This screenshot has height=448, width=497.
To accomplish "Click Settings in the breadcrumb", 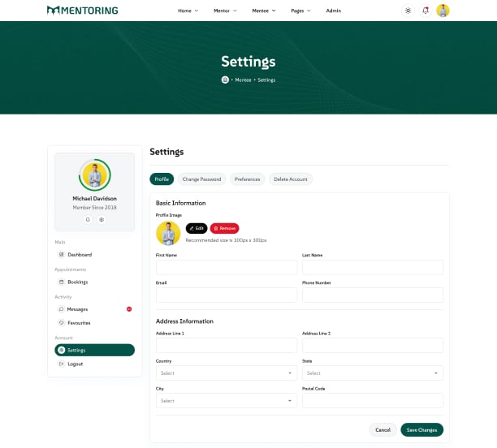I will pos(266,80).
